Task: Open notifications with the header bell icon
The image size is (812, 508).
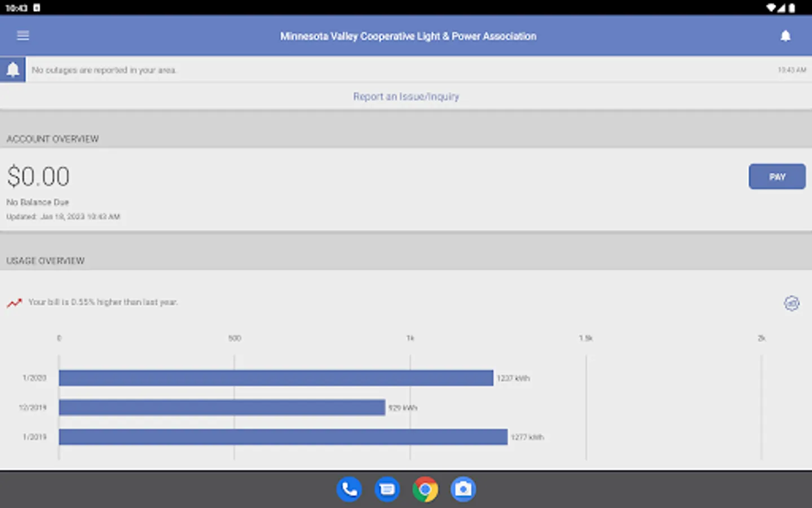Action: point(785,36)
